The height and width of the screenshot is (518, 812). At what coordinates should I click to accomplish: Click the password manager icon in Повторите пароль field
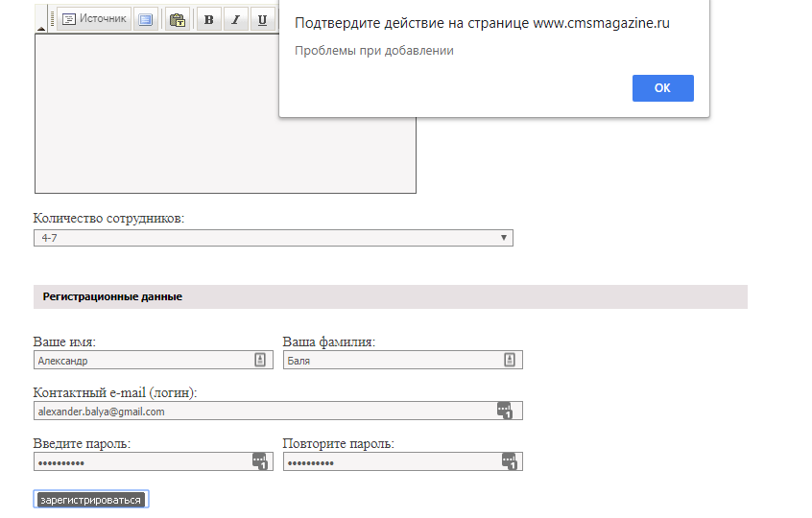click(510, 462)
